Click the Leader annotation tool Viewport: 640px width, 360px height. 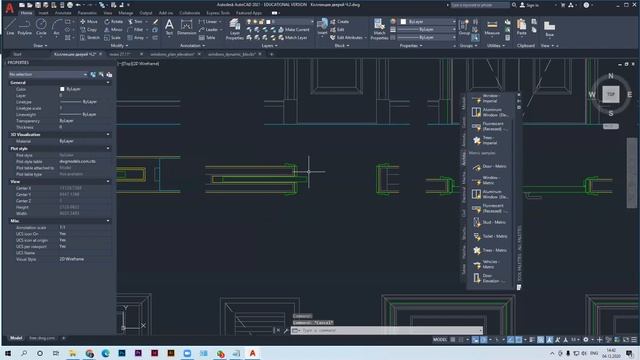[x=209, y=30]
